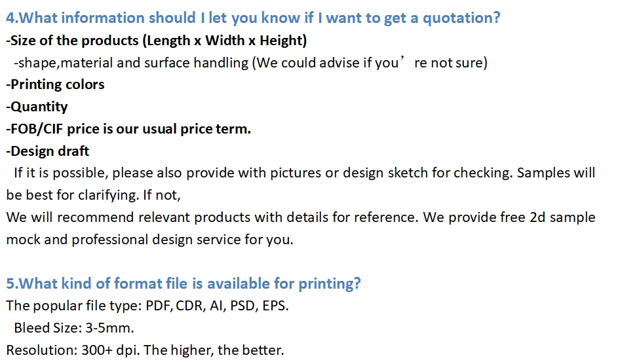Click the word "PDF" in file types
This screenshot has width=620, height=364.
[158, 306]
